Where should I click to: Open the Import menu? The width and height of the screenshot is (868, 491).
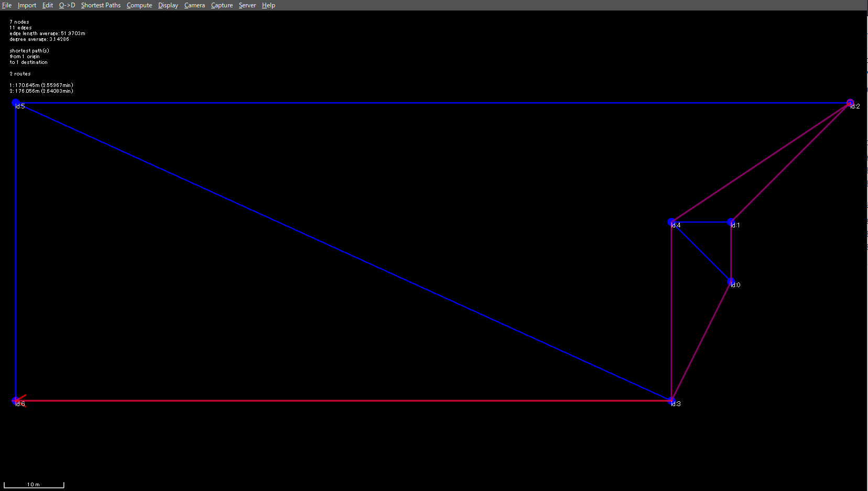(x=27, y=5)
